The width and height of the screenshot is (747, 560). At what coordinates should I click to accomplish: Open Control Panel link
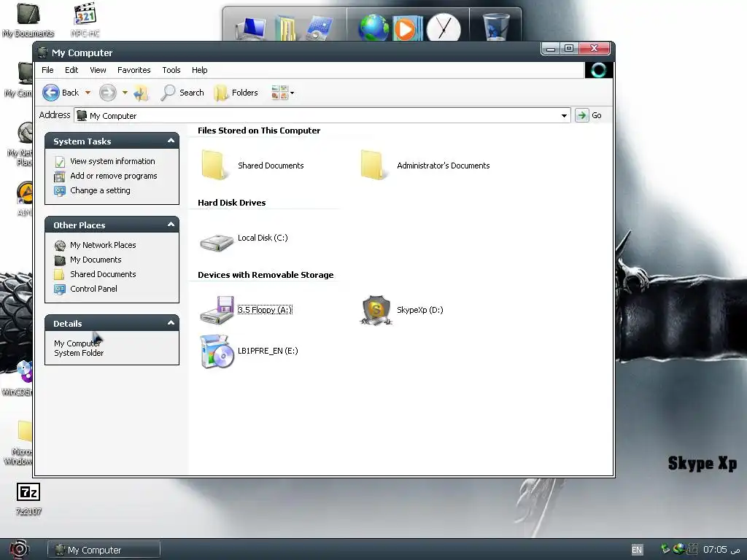click(x=93, y=289)
